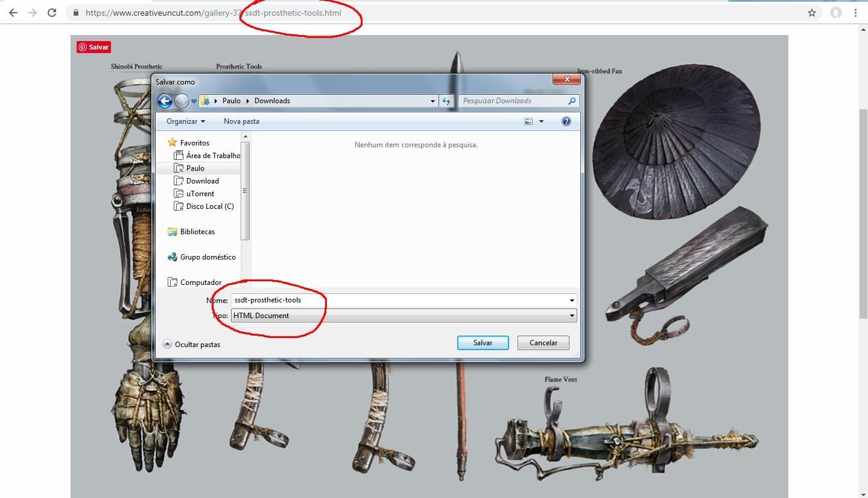Close the Salvar como dialog
This screenshot has width=868, height=498.
tap(566, 80)
